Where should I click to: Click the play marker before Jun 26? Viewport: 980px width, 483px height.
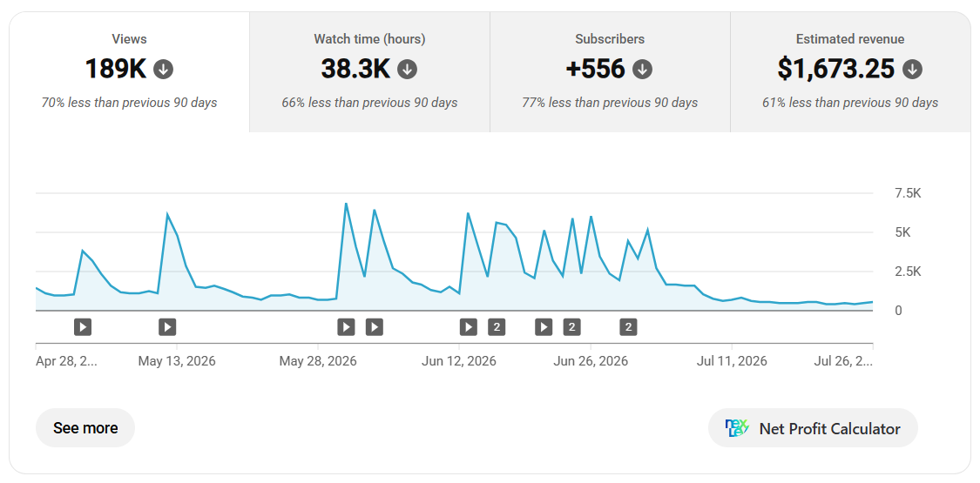tap(544, 326)
